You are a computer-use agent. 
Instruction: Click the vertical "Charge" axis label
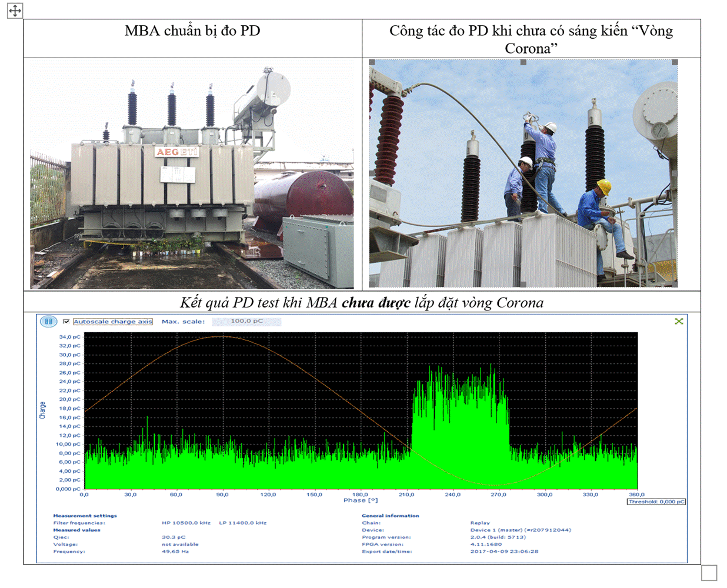[42, 410]
